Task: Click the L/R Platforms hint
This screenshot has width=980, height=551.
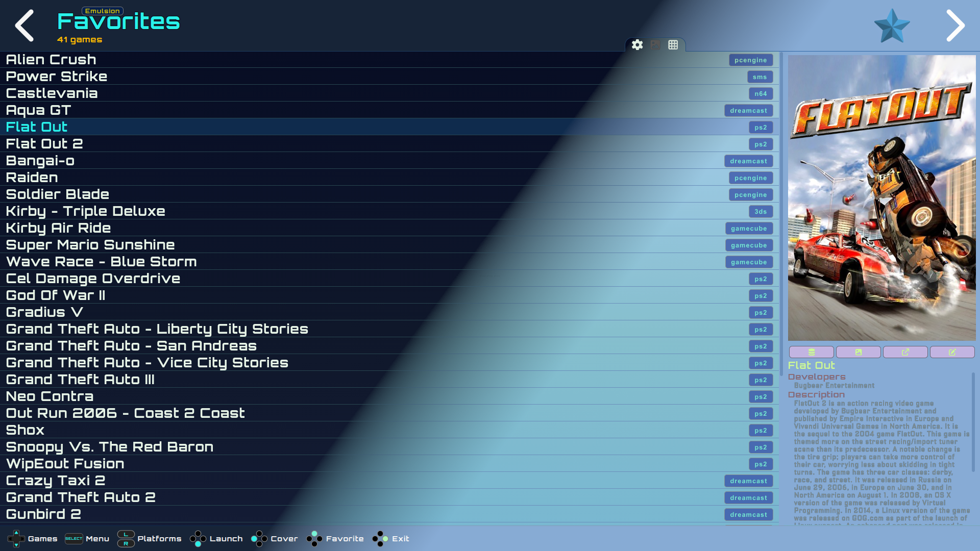Action: point(149,539)
